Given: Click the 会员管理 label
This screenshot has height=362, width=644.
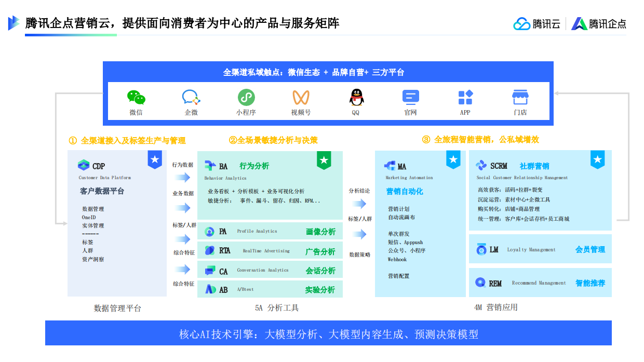Looking at the screenshot, I should (x=591, y=249).
